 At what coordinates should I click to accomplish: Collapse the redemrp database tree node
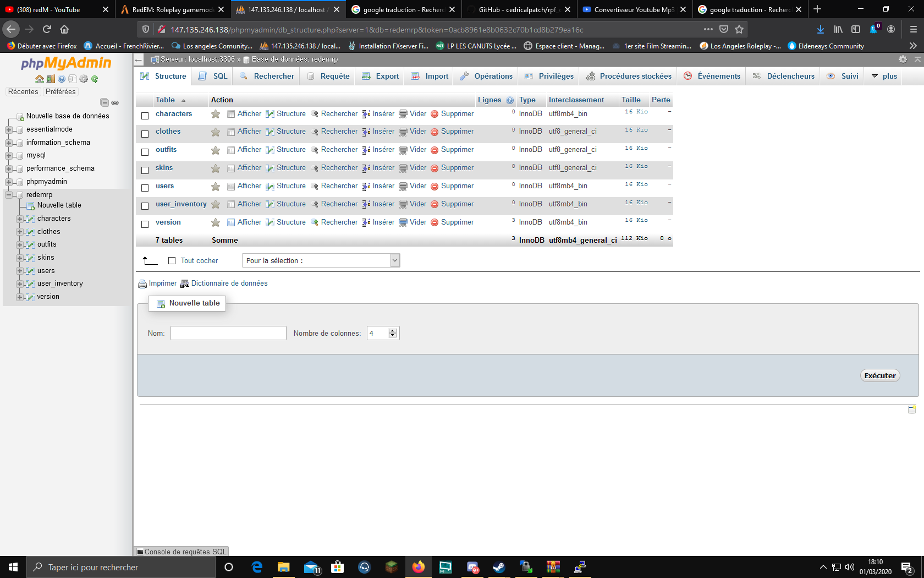click(9, 195)
